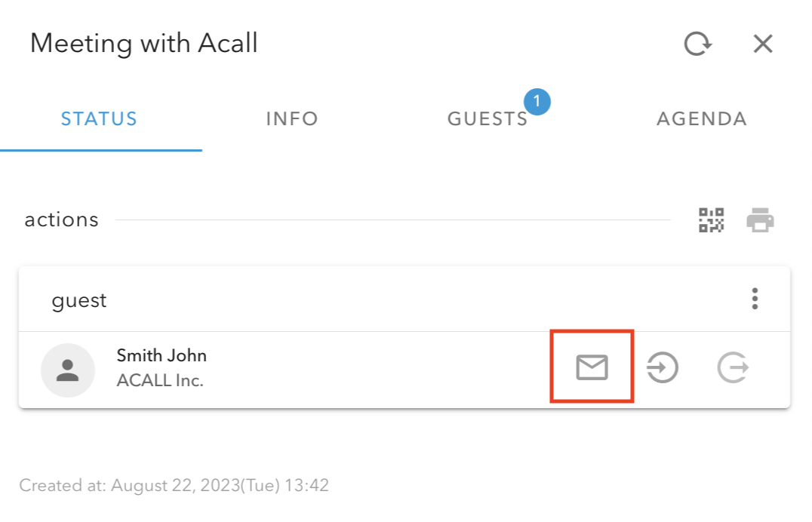Click the Created at timestamp text
This screenshot has height=522, width=812.
[x=174, y=485]
